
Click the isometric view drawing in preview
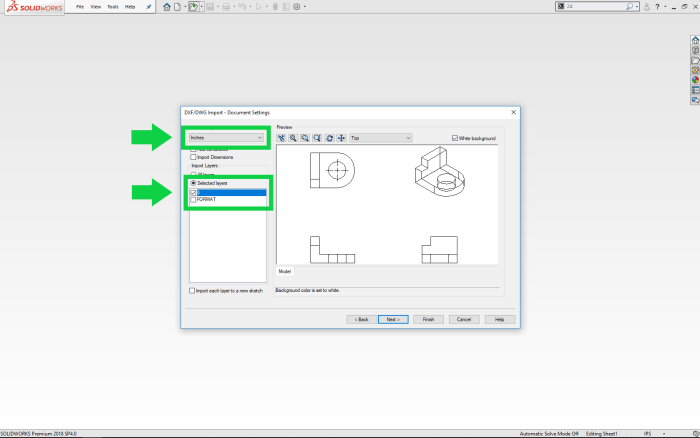[440, 172]
